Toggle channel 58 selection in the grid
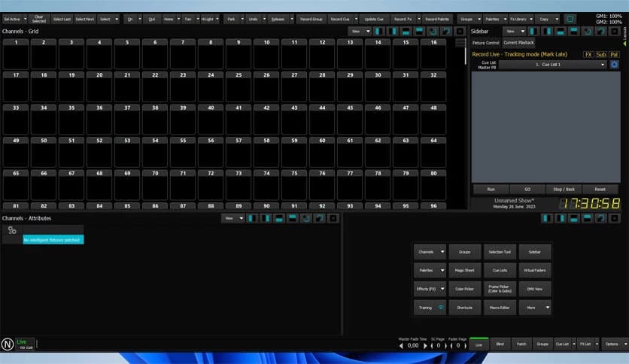Viewport: 629px width, 364px height. pyautogui.click(x=266, y=153)
